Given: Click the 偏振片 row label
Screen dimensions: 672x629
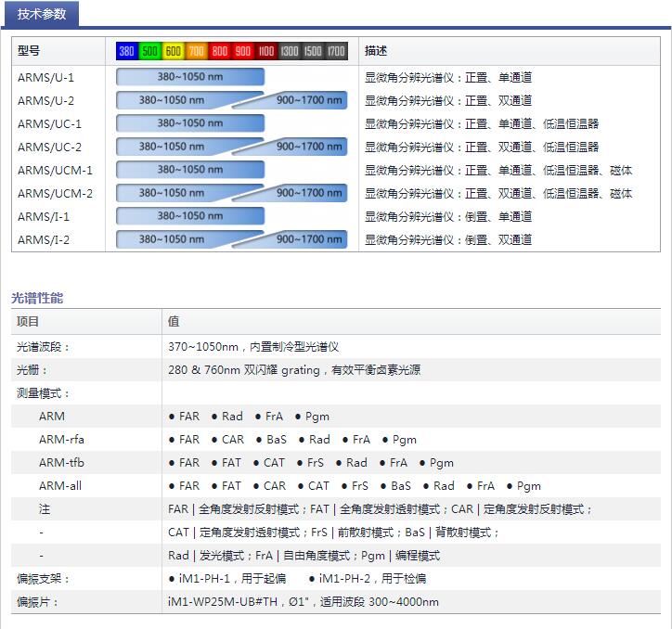Looking at the screenshot, I should pyautogui.click(x=37, y=601).
